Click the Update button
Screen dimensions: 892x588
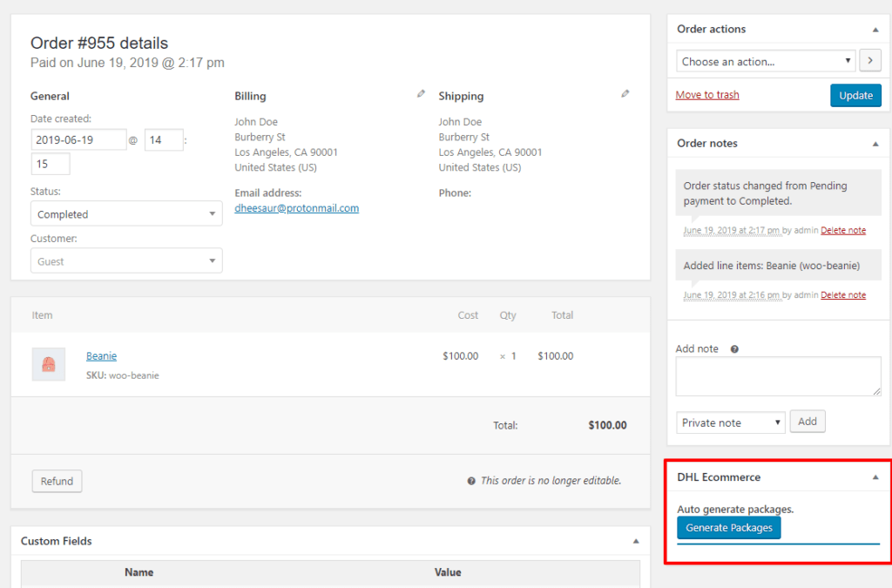[x=855, y=94]
